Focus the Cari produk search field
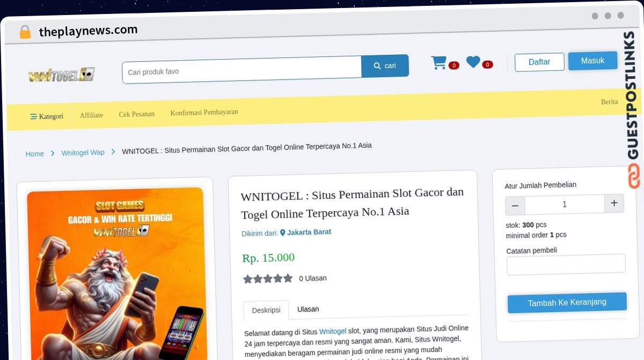 coord(242,70)
